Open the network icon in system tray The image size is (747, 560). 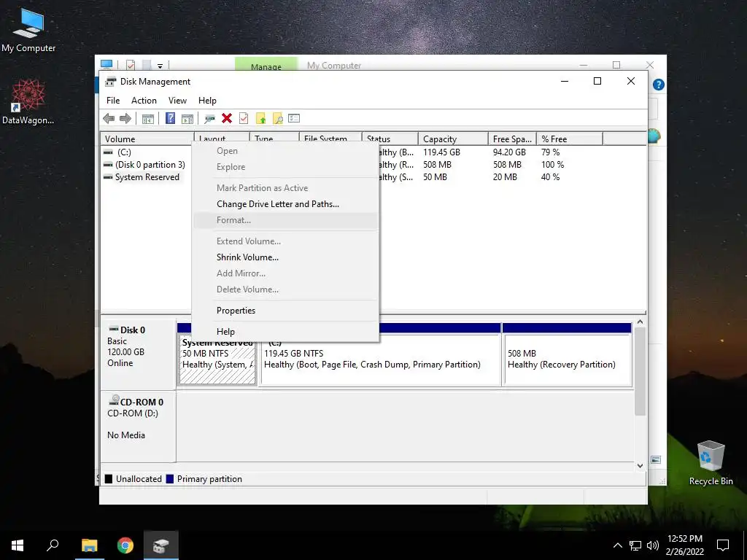coord(635,545)
